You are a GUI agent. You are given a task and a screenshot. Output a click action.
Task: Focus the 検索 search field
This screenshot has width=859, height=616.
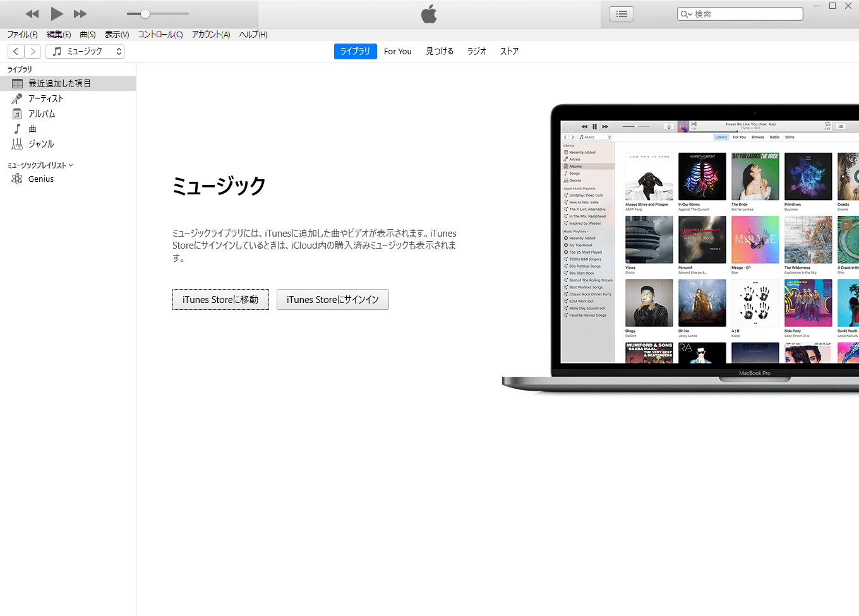pyautogui.click(x=740, y=14)
